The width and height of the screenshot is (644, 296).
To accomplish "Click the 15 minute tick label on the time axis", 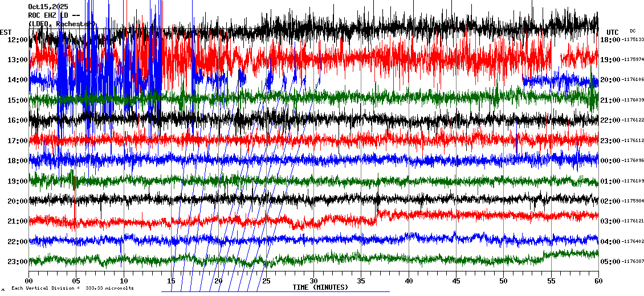I will (172, 281).
